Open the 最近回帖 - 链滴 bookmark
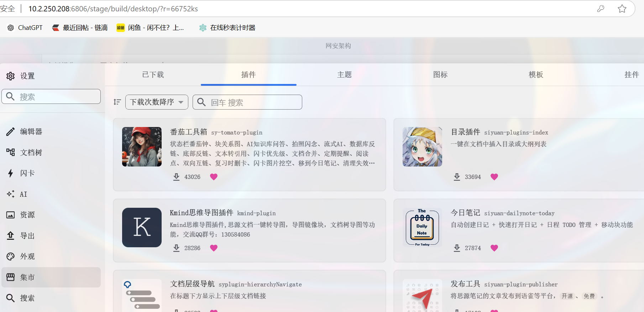The image size is (644, 312). click(80, 28)
